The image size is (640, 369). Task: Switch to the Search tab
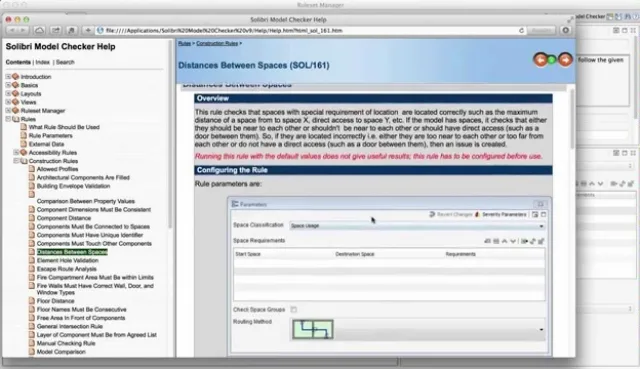click(x=65, y=62)
